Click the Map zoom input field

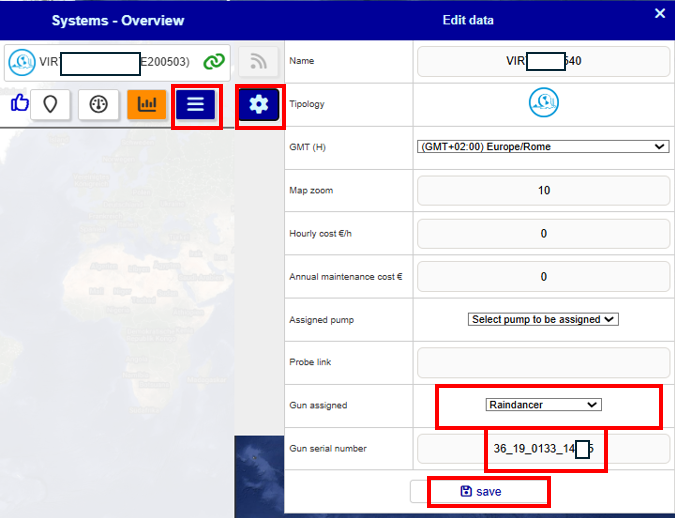click(x=544, y=190)
